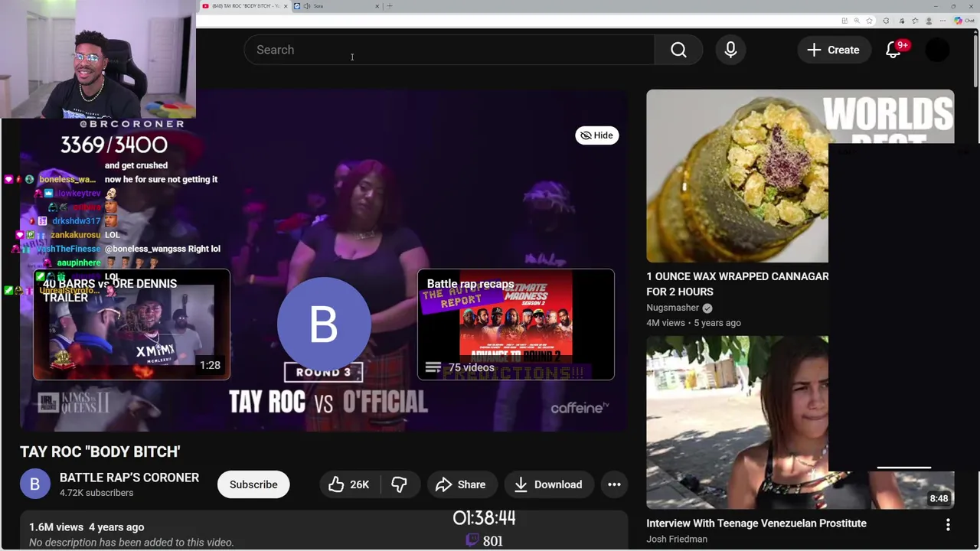
Task: Download this video
Action: coord(549,484)
